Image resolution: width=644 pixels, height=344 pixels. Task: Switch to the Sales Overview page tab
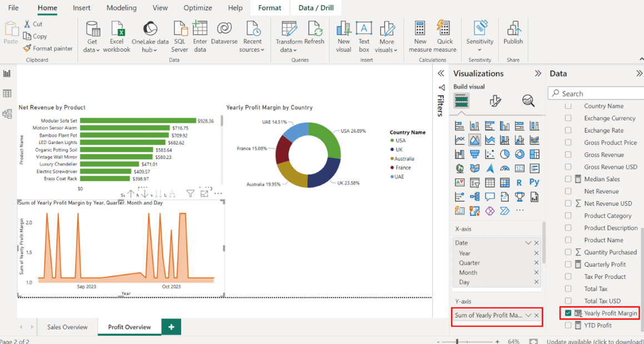67,327
